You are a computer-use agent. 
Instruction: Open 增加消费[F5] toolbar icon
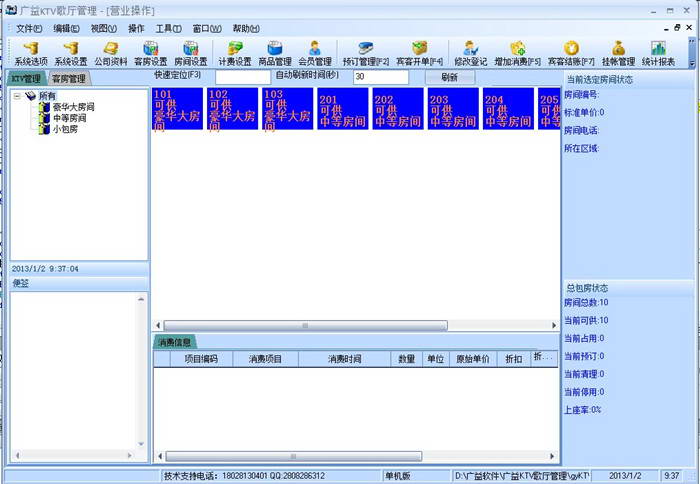[517, 54]
